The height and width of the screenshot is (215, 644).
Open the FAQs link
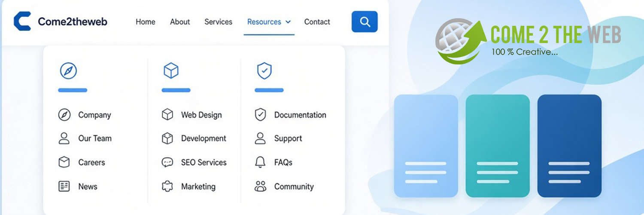pos(283,163)
